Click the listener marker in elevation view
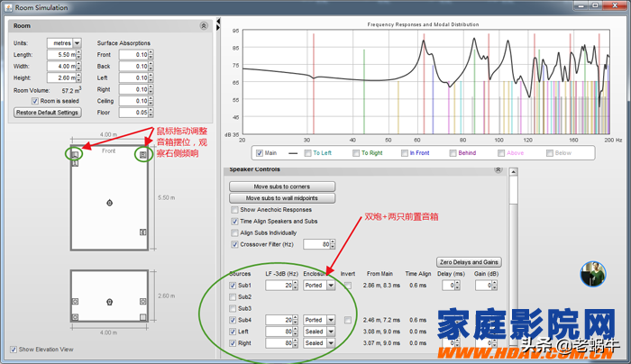Image resolution: width=631 pixels, height=364 pixels. pos(109,300)
